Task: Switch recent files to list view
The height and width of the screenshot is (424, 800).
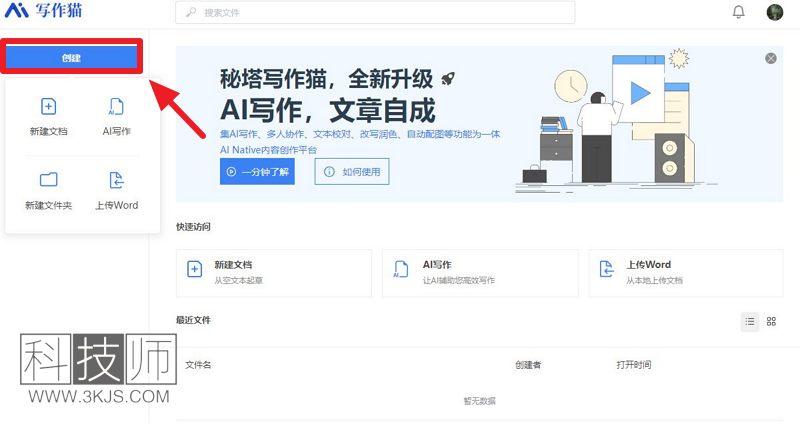Action: click(x=749, y=321)
